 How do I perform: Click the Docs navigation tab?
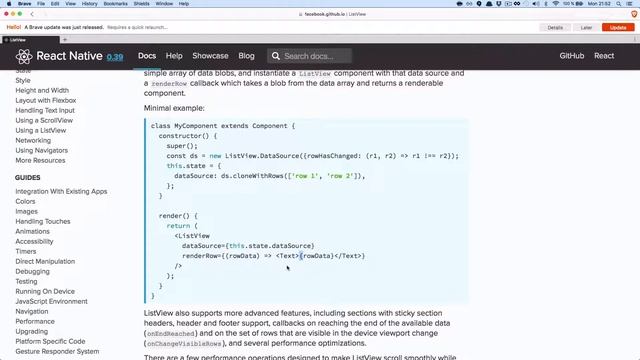(x=147, y=56)
